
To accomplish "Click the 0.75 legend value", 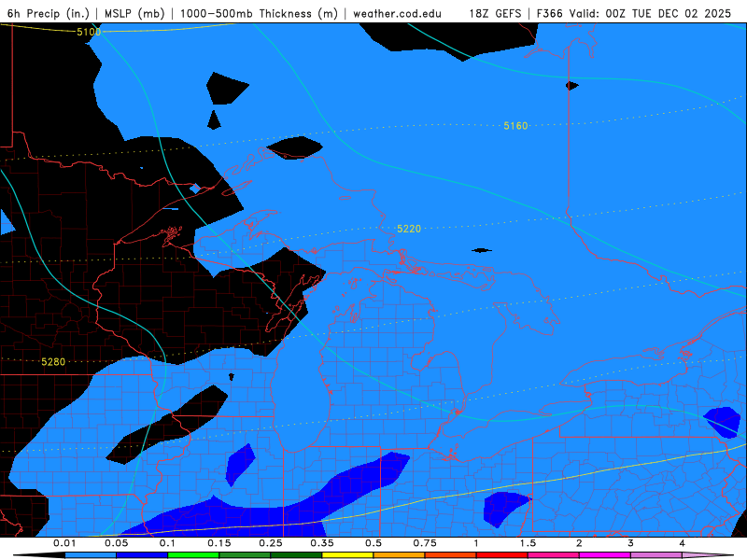I will [425, 543].
